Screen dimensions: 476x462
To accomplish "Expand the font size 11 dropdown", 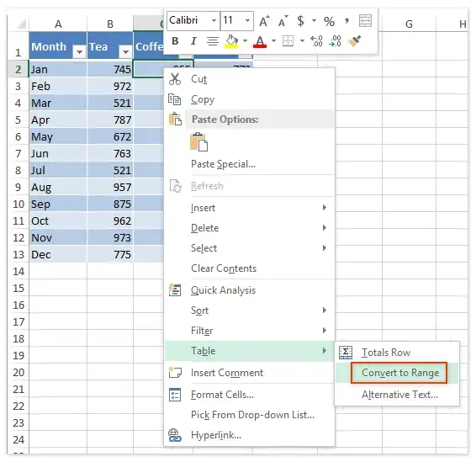I will [x=248, y=21].
